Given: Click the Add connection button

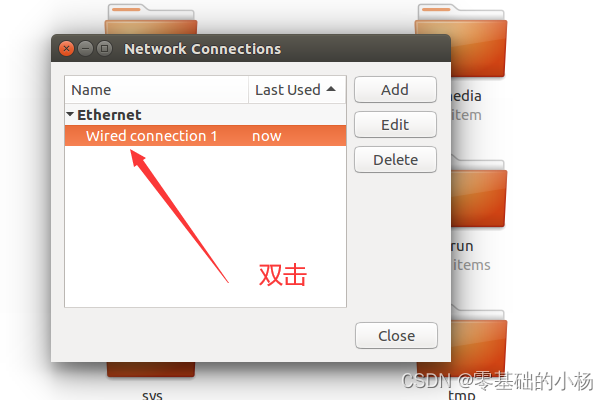Looking at the screenshot, I should point(395,90).
